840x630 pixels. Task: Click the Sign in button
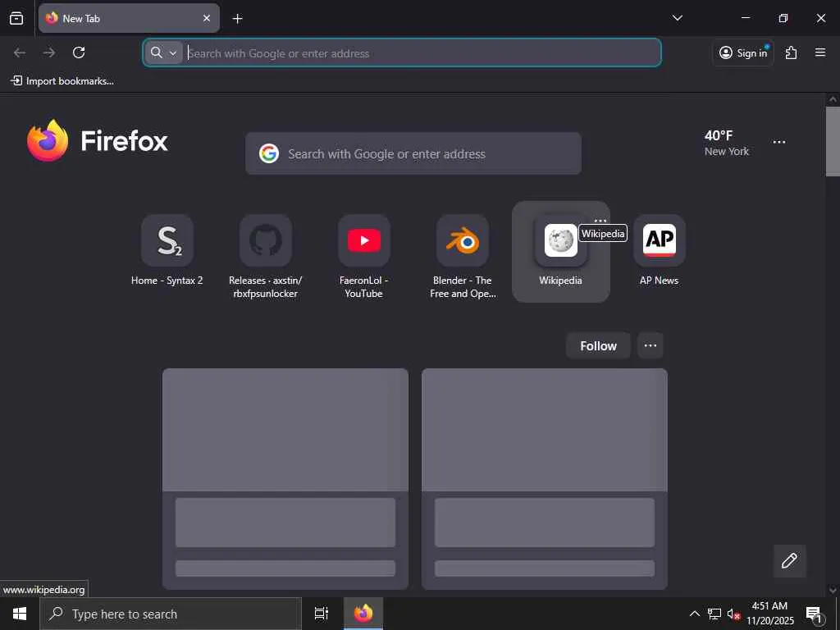pos(743,52)
